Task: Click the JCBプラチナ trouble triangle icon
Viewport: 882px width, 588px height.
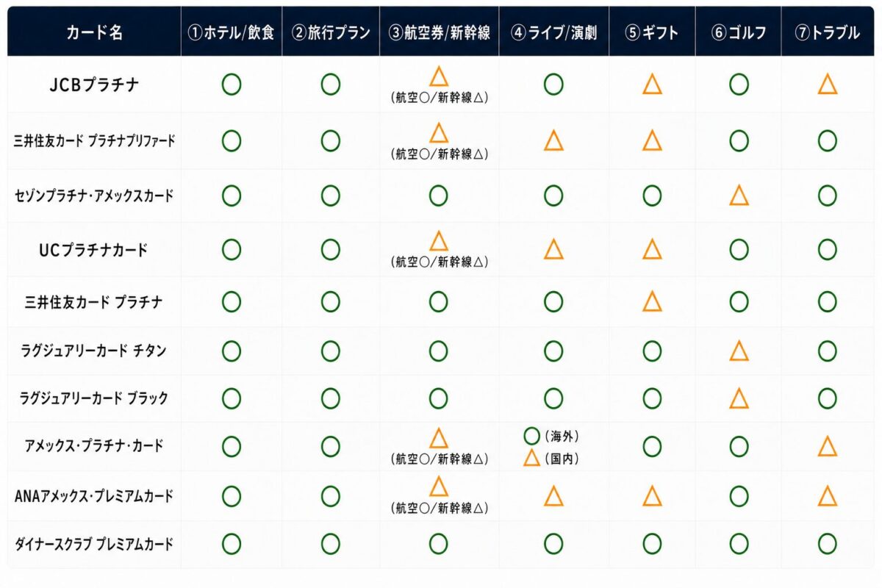Action: [x=828, y=85]
